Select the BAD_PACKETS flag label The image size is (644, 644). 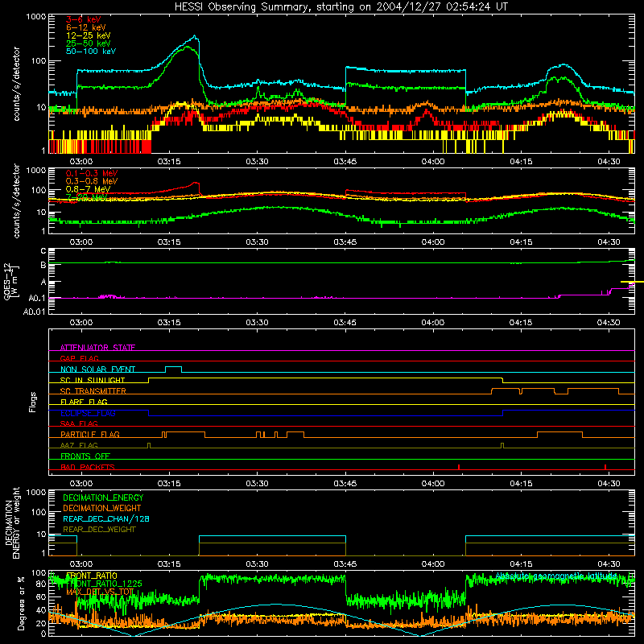88,467
